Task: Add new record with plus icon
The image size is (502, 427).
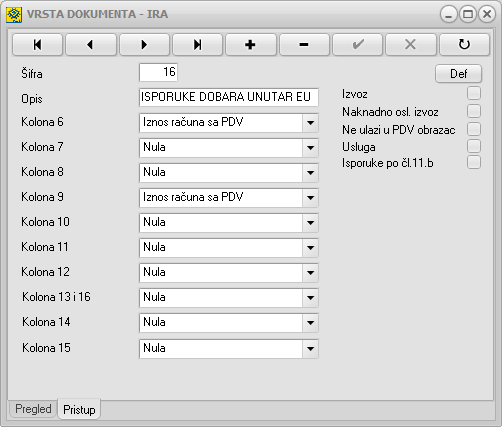Action: 251,44
